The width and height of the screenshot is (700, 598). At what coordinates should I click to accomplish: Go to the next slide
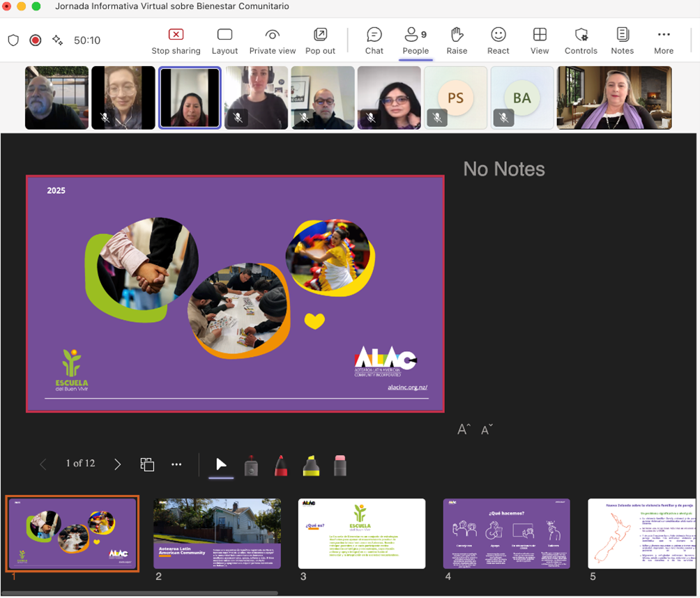click(117, 464)
